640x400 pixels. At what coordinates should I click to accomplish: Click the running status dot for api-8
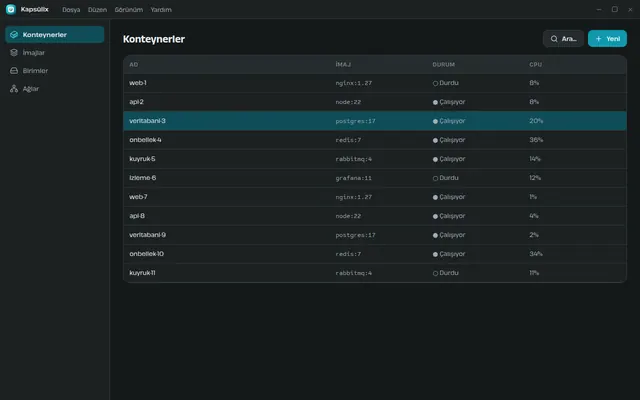435,216
